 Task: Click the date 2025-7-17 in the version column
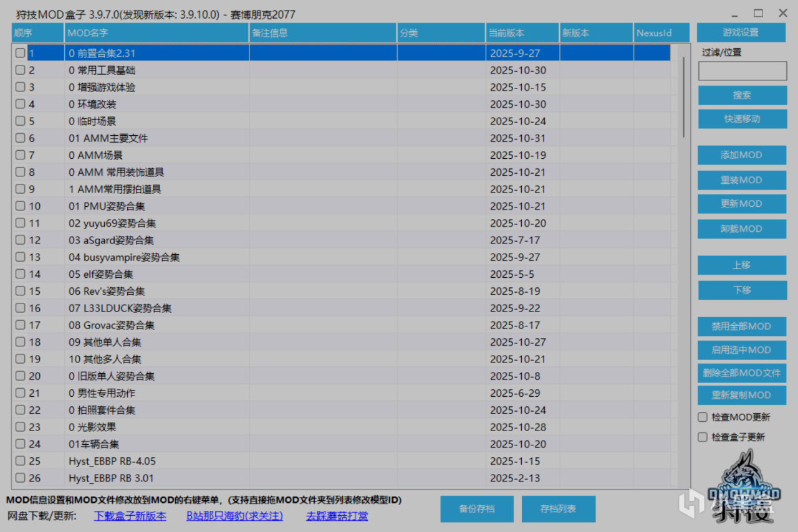tap(515, 240)
